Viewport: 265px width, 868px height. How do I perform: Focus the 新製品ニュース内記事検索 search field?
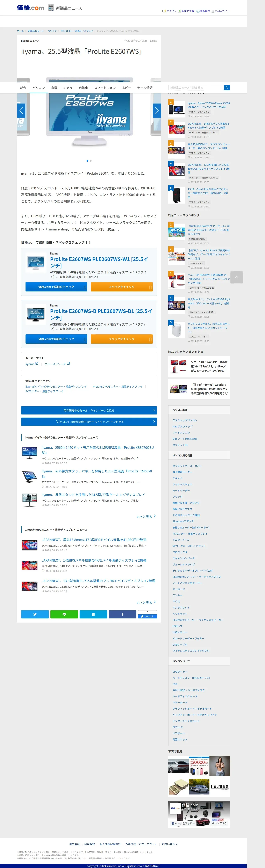point(196,88)
